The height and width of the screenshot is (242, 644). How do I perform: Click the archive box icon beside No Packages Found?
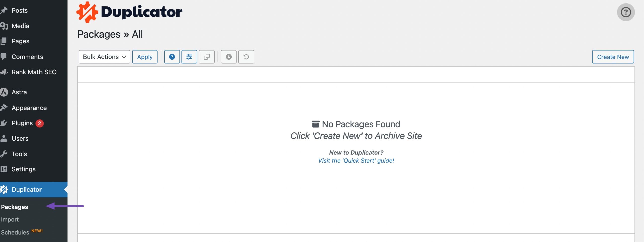[x=315, y=124]
